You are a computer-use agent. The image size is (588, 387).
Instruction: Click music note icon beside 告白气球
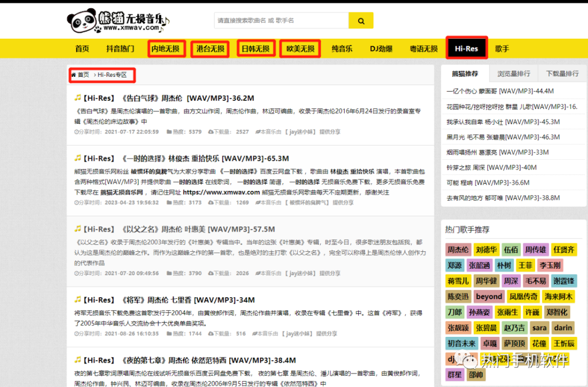(x=78, y=98)
